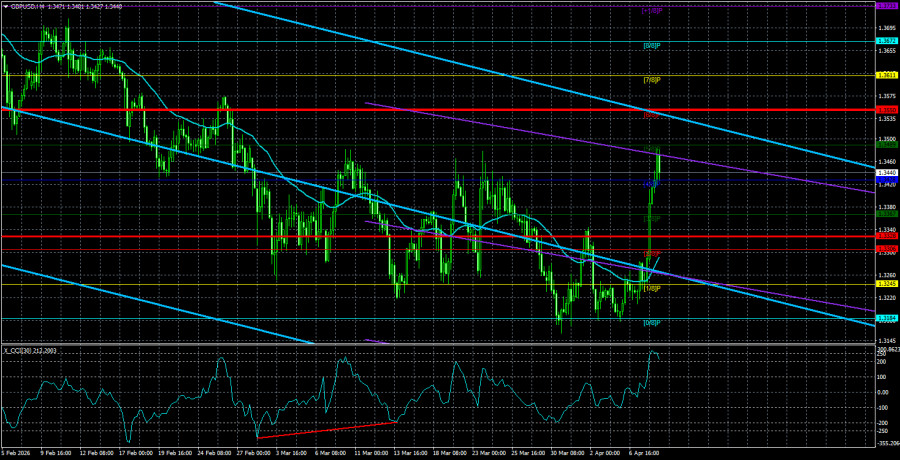Click the red 1.3306 price tag
The image size is (900, 460).
coord(887,248)
